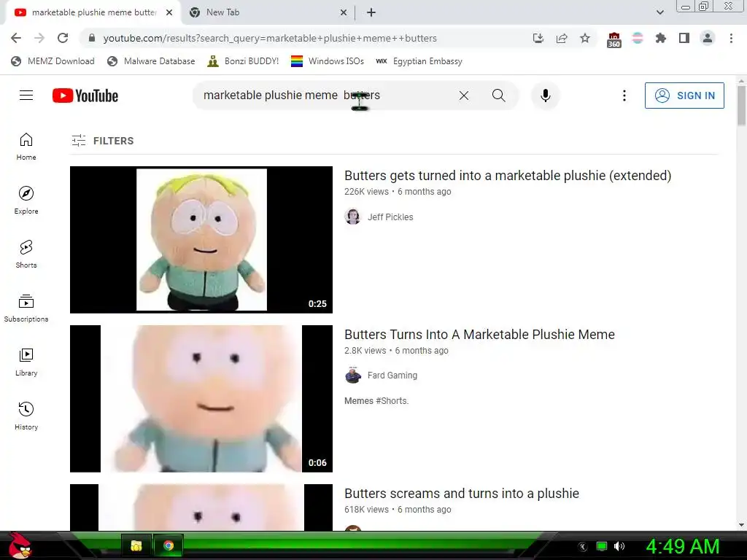Open Butters screams video thumbnail
Image resolution: width=747 pixels, height=560 pixels.
point(201,507)
